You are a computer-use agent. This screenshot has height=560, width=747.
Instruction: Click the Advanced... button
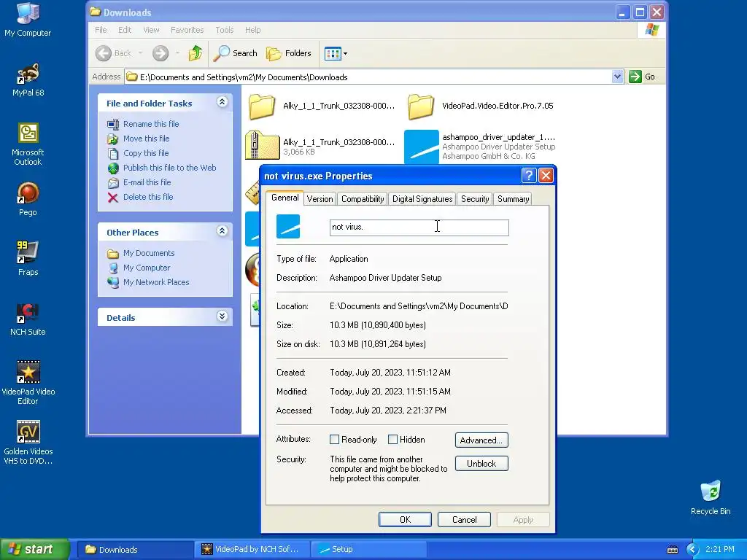pyautogui.click(x=481, y=440)
